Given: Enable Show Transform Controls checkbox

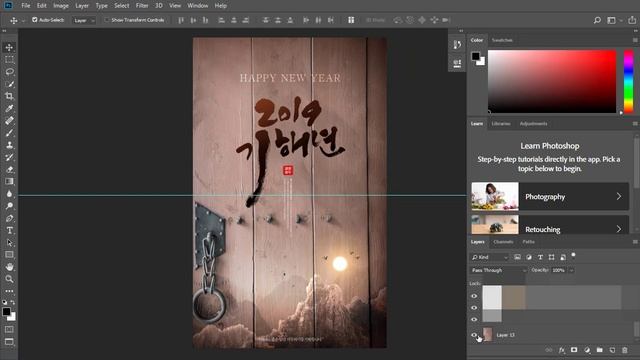Looking at the screenshot, I should 107,20.
